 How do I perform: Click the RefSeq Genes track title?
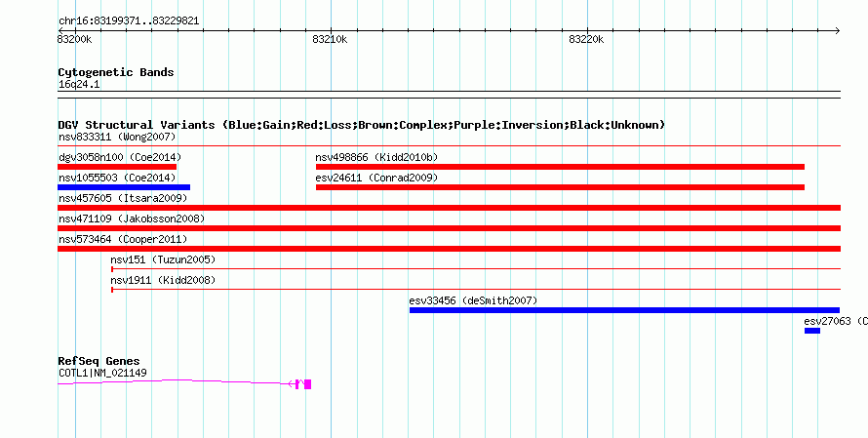(x=99, y=361)
